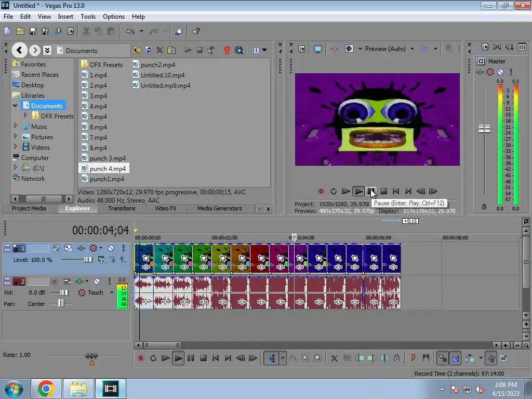
Task: Click the Add to favorites folder icon
Action: click(171, 50)
